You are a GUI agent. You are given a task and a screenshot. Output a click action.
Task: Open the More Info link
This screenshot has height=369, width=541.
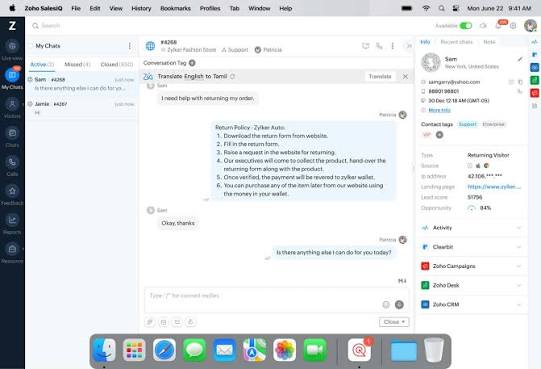pyautogui.click(x=439, y=110)
